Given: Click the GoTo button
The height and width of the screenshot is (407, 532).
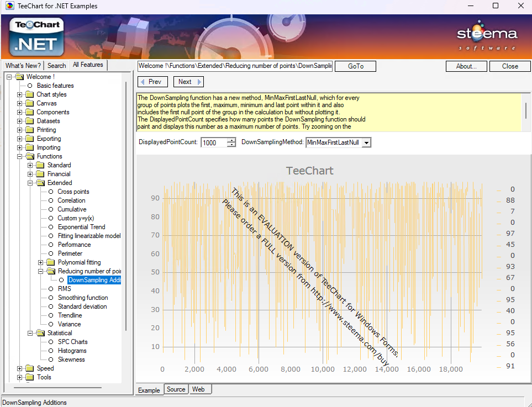Looking at the screenshot, I should (x=356, y=66).
